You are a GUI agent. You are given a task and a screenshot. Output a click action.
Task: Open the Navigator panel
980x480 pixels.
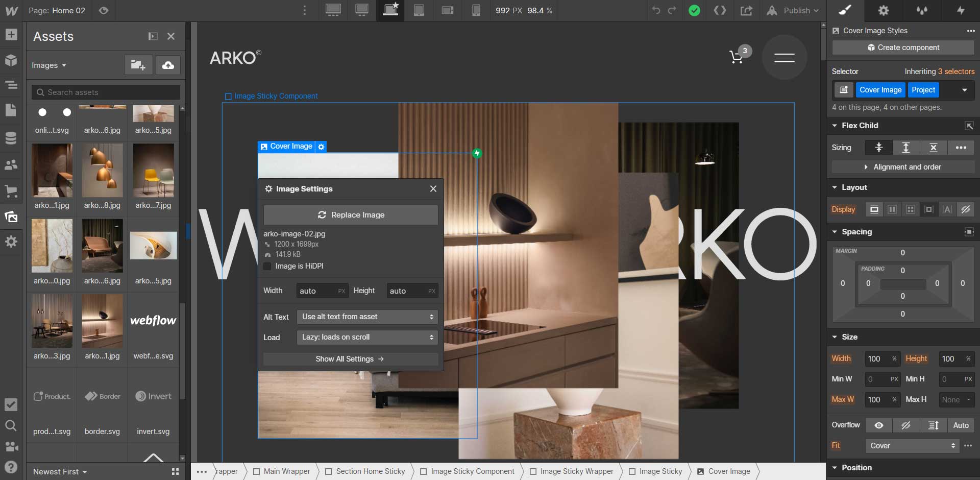click(x=11, y=85)
